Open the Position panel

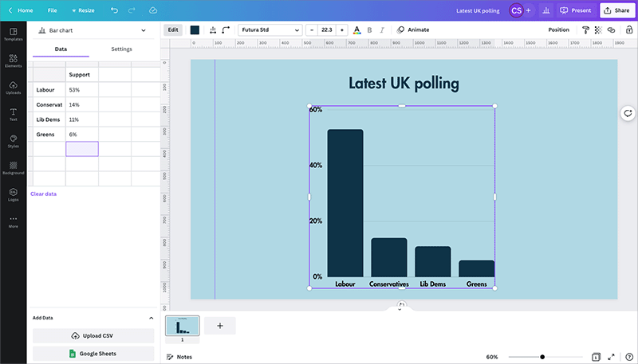click(x=558, y=29)
